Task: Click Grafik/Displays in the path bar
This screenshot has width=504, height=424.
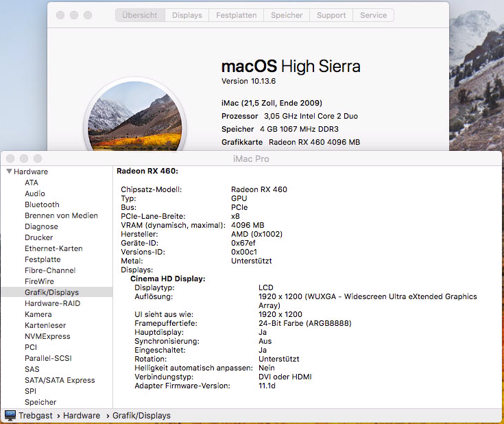Action: [x=141, y=416]
